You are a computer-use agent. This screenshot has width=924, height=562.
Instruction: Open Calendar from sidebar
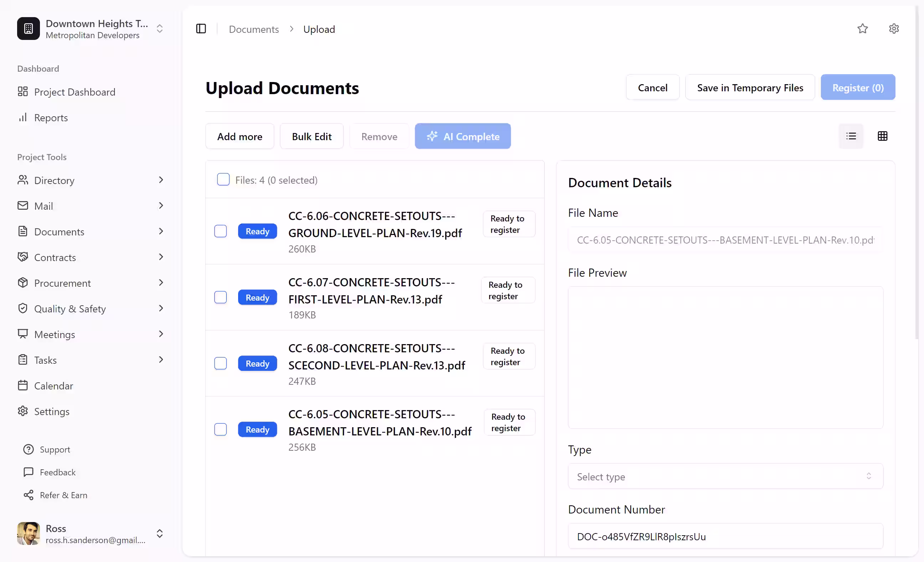(53, 386)
